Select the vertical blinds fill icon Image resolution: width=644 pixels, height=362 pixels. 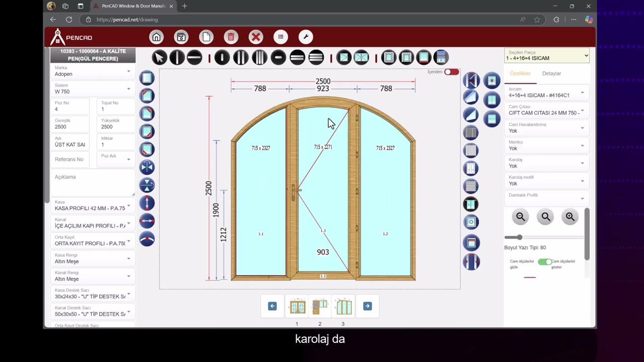(471, 150)
